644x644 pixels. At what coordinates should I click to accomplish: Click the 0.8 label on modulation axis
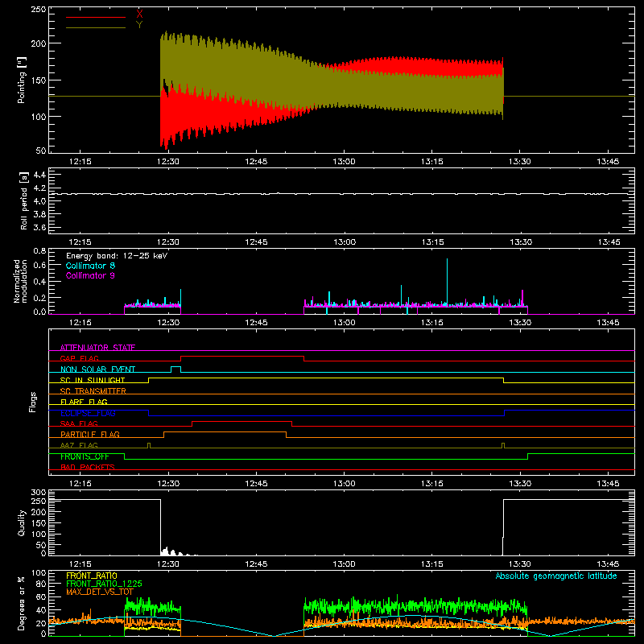pos(39,250)
